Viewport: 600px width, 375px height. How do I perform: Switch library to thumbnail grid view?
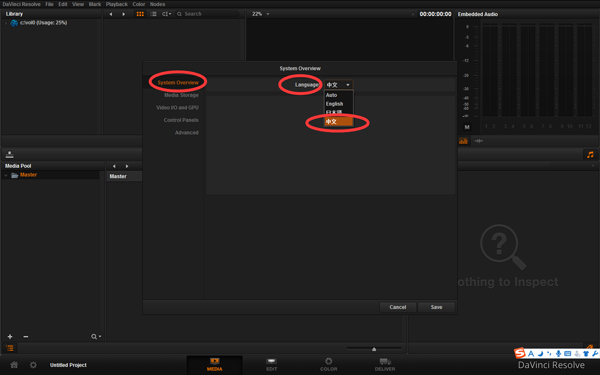coord(140,14)
